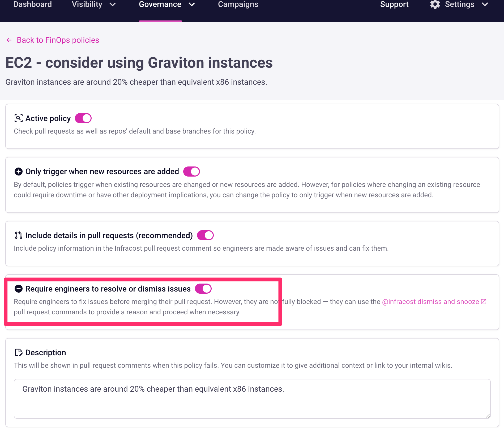The image size is (504, 428).
Task: Open the @infracost dismiss and snooze link
Action: point(430,302)
